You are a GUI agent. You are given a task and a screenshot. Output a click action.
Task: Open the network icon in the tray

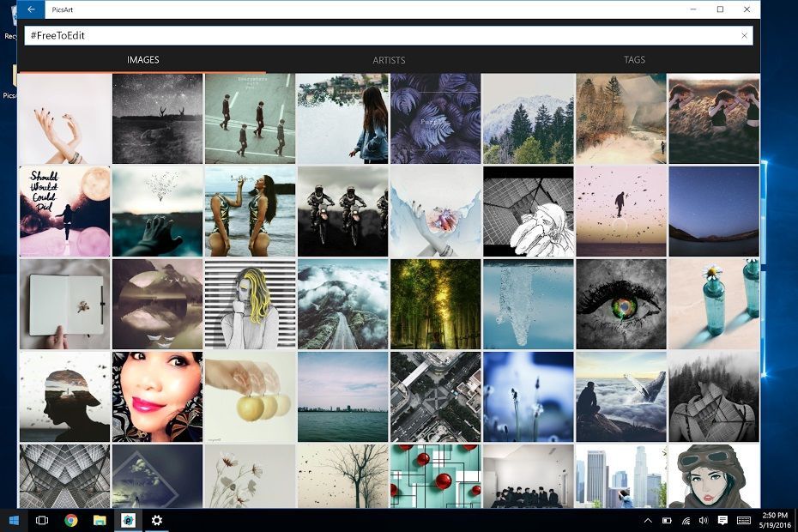click(686, 520)
